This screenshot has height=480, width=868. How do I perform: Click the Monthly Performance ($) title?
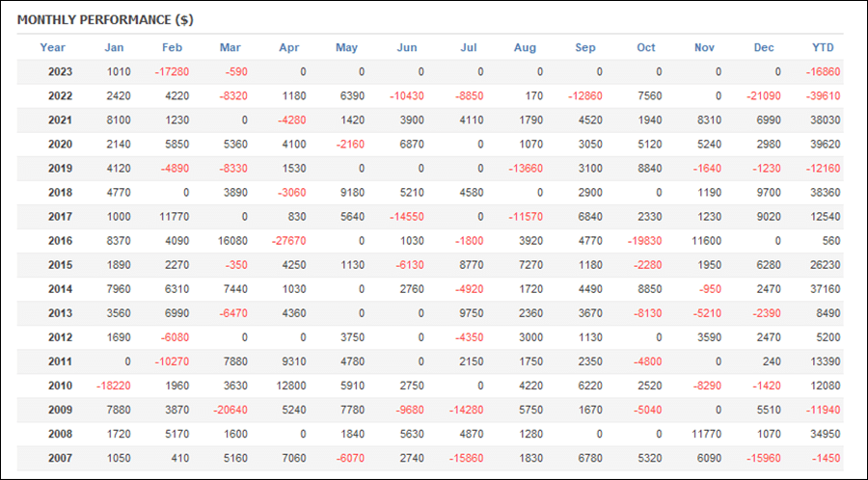click(x=105, y=20)
